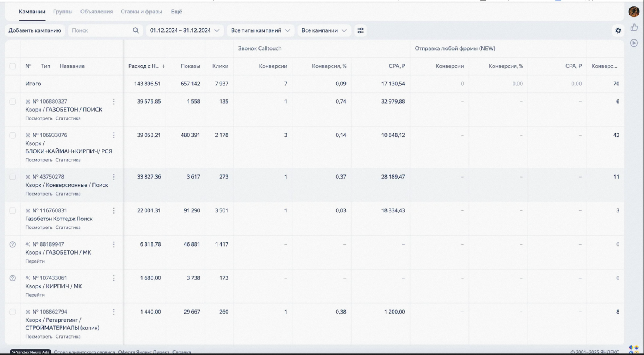Click campaign type icon beside № 106880327
Image resolution: width=644 pixels, height=355 pixels.
(x=28, y=102)
